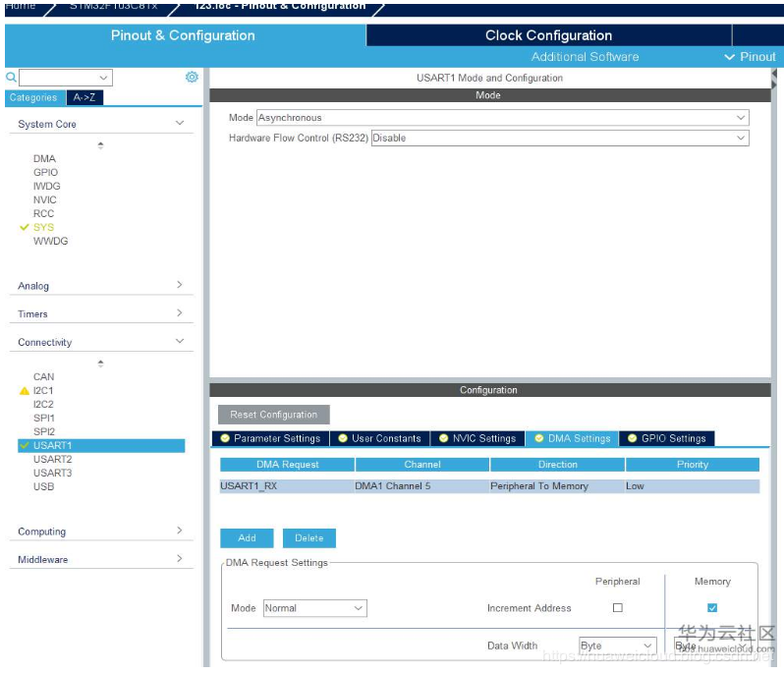Image resolution: width=784 pixels, height=674 pixels.
Task: Open the search combo box dropdown
Action: pos(103,78)
